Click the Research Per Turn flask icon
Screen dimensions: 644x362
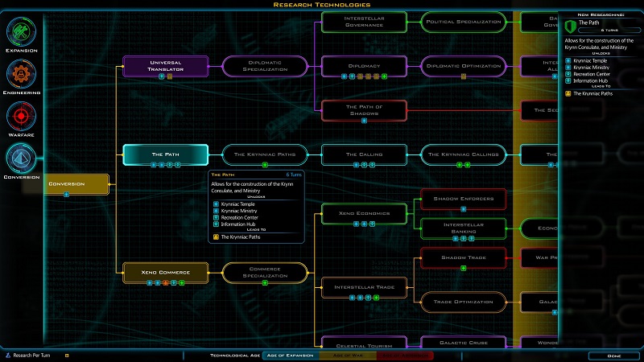point(8,355)
